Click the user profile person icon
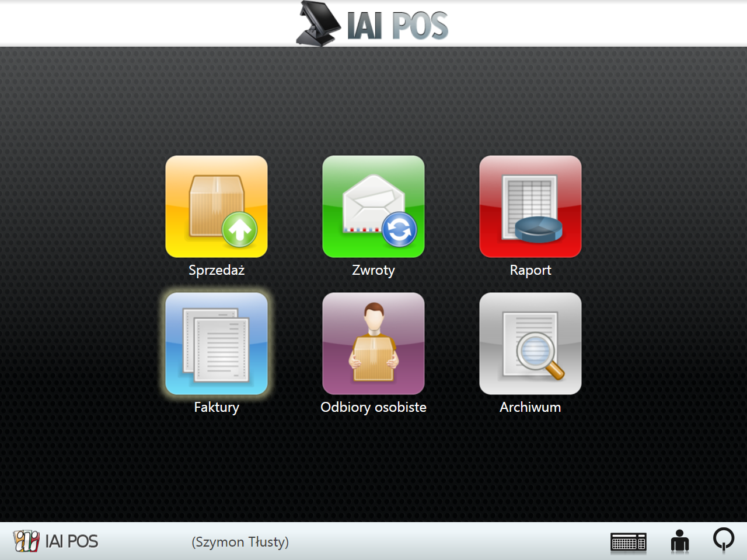 click(x=679, y=541)
